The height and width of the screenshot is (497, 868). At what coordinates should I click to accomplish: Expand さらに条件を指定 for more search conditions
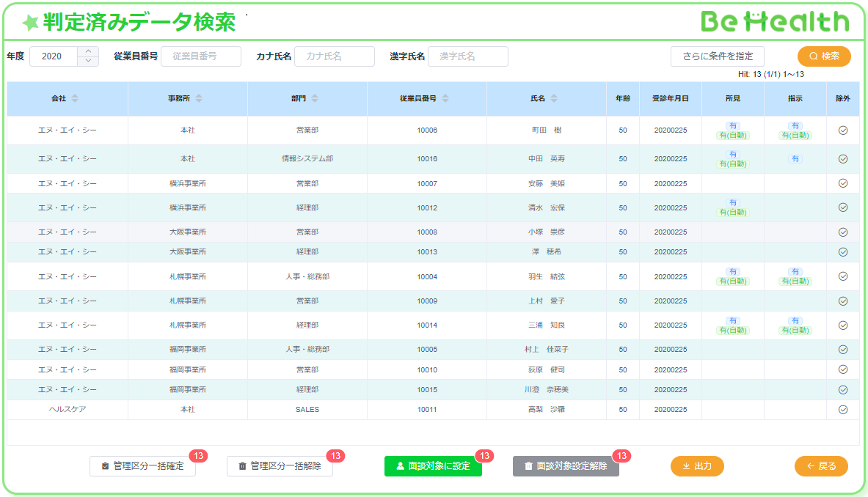click(x=717, y=56)
